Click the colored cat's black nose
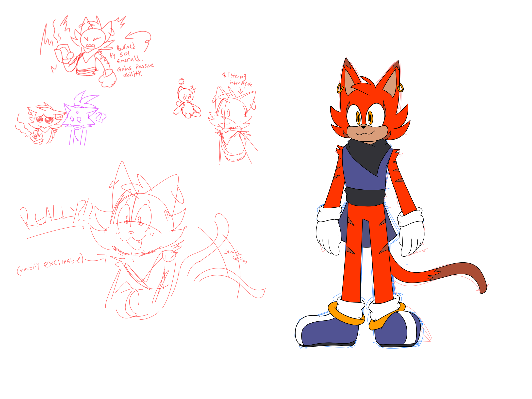The height and width of the screenshot is (399, 532). [364, 127]
